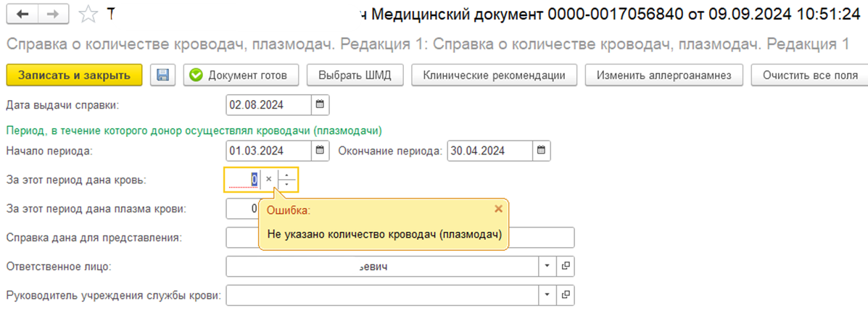
Task: Expand Руководитель учреждения службы крови dropdown
Action: point(547,295)
